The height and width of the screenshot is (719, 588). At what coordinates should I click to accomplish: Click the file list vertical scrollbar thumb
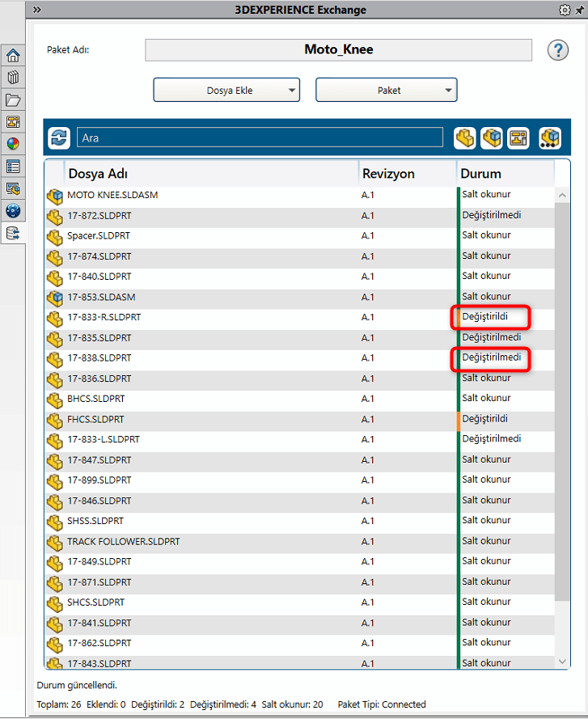tap(562, 402)
